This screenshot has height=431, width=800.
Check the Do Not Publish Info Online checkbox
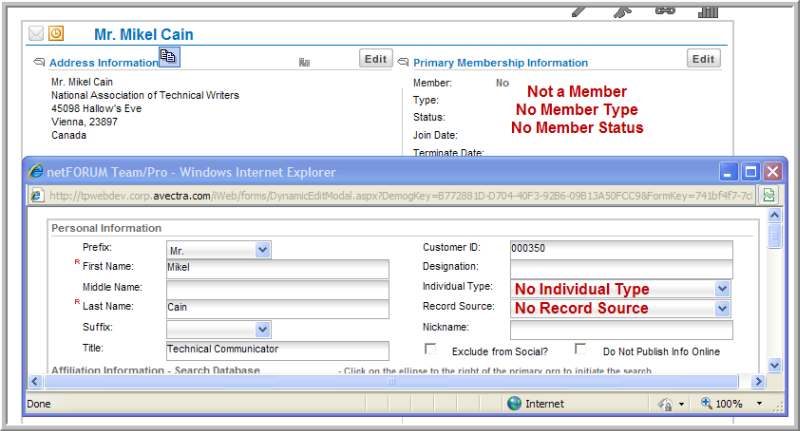580,348
